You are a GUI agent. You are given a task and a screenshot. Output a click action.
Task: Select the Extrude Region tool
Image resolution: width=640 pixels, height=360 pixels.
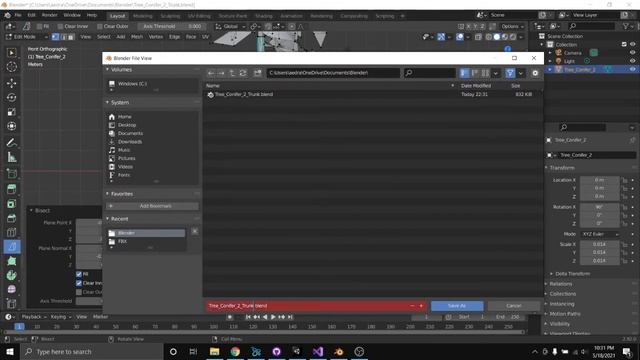point(12,189)
